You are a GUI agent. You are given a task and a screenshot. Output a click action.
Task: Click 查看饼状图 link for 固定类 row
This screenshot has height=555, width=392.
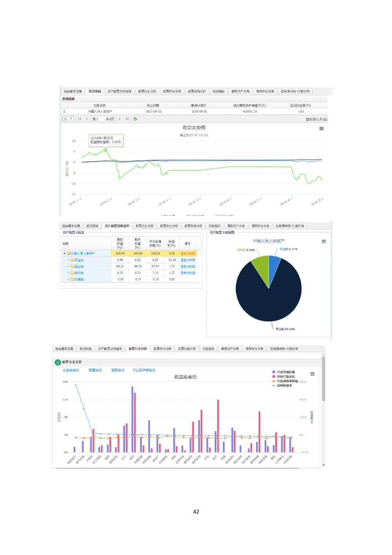[x=188, y=266]
